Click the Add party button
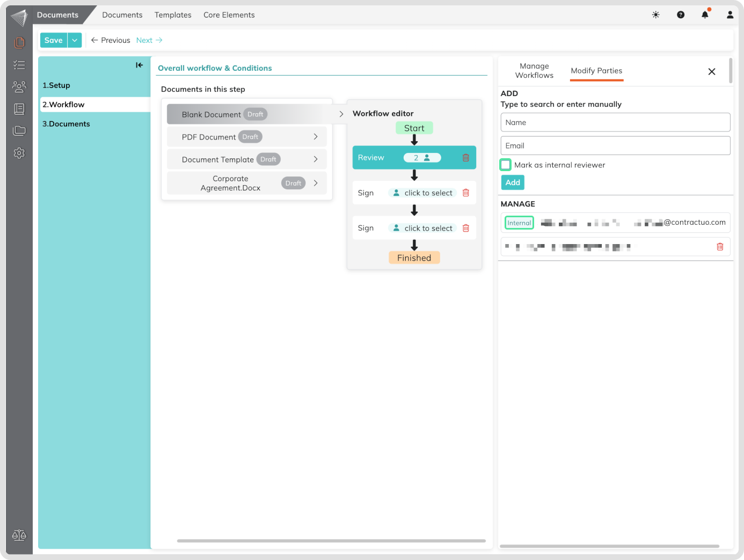This screenshot has height=560, width=744. [512, 182]
